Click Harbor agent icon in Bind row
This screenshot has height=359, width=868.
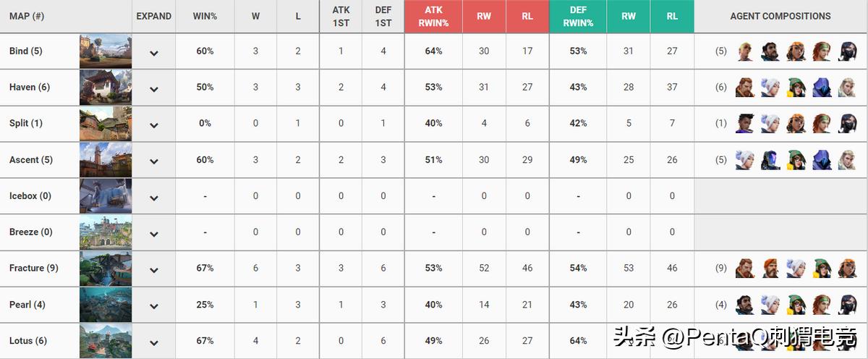pos(770,51)
